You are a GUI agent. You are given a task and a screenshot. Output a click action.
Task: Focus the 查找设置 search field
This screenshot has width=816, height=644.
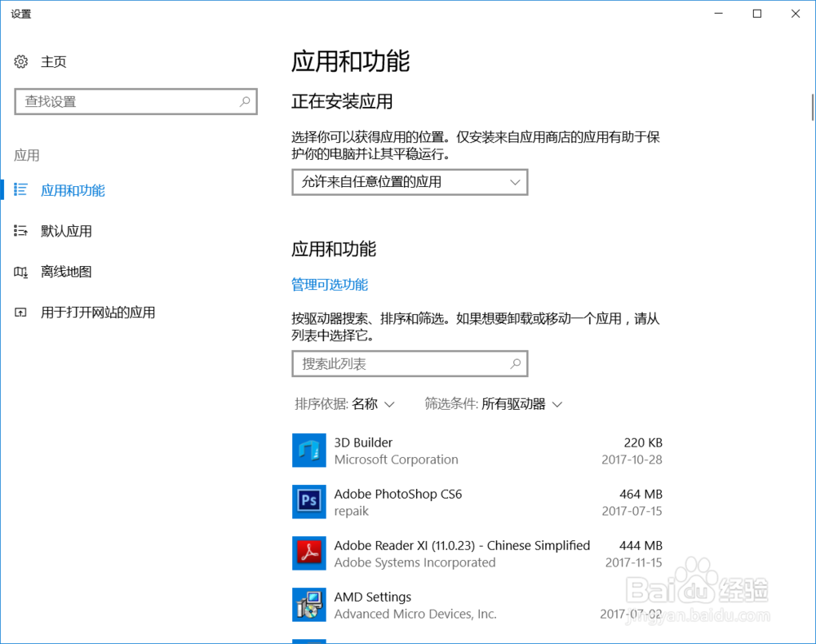pyautogui.click(x=135, y=101)
